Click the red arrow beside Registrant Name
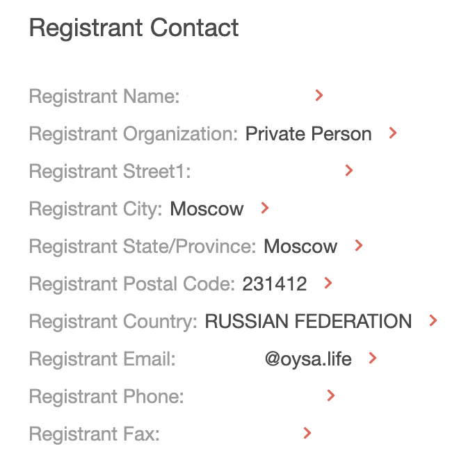Screen dimensions: 459x476 (x=319, y=96)
